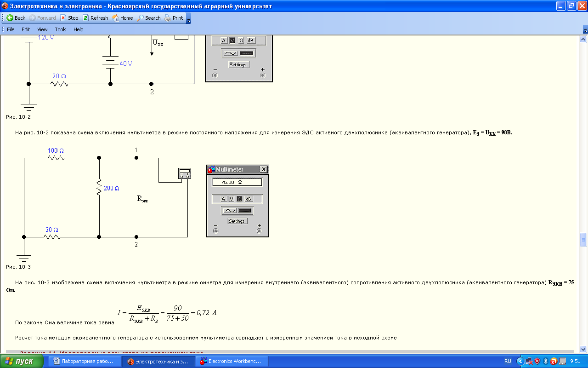Print the current help page
This screenshot has width=588, height=368.
[174, 18]
